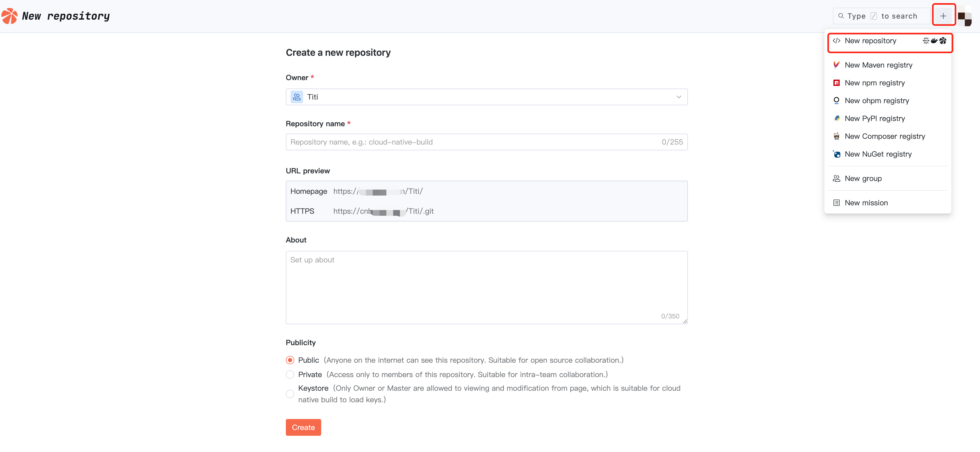Choose New group from the menu
The image size is (980, 452).
click(x=863, y=178)
